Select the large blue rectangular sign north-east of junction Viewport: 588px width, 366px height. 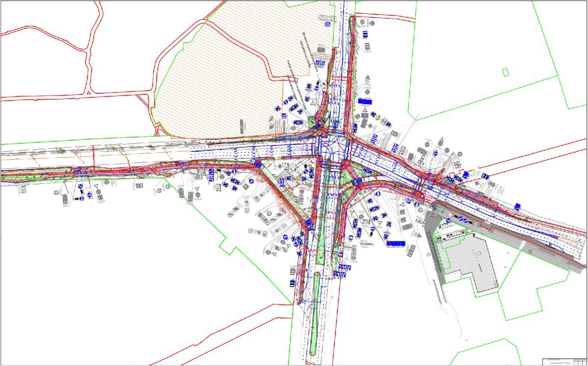click(365, 101)
